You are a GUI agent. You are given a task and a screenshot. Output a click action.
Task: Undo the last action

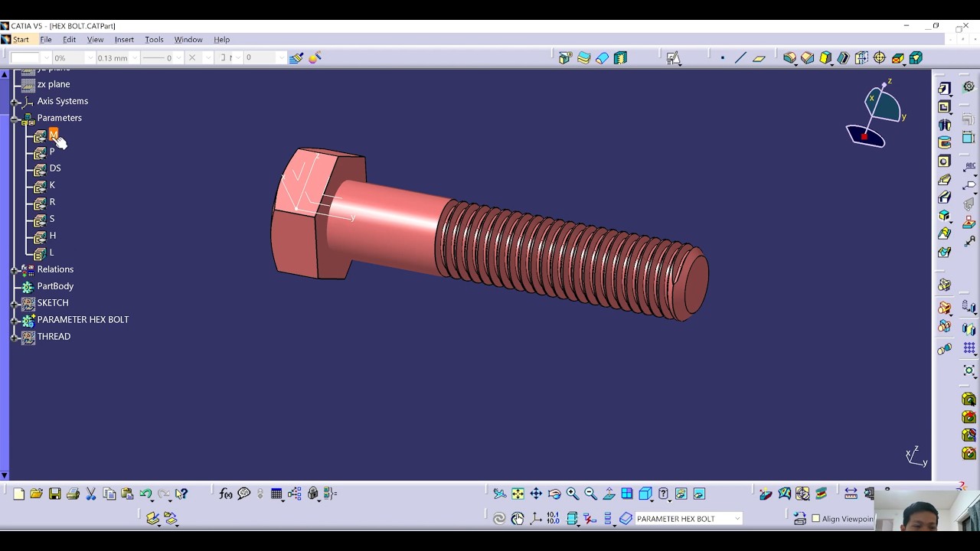[x=145, y=494]
